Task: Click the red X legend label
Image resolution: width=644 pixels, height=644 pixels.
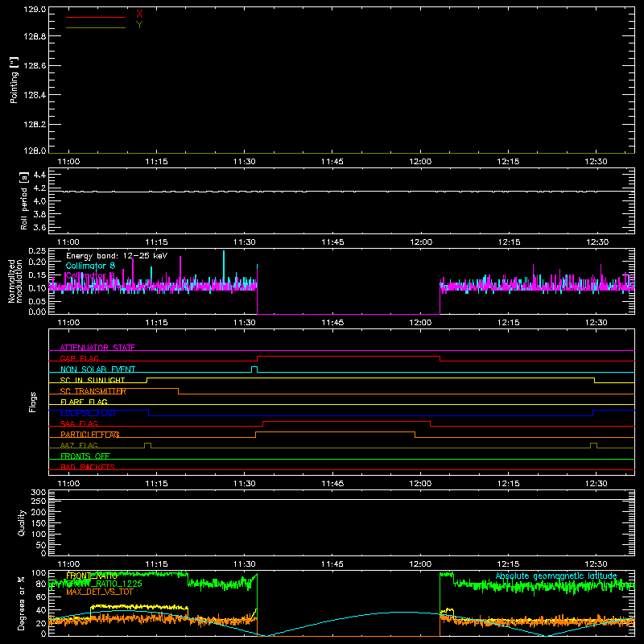Action: pyautogui.click(x=139, y=14)
